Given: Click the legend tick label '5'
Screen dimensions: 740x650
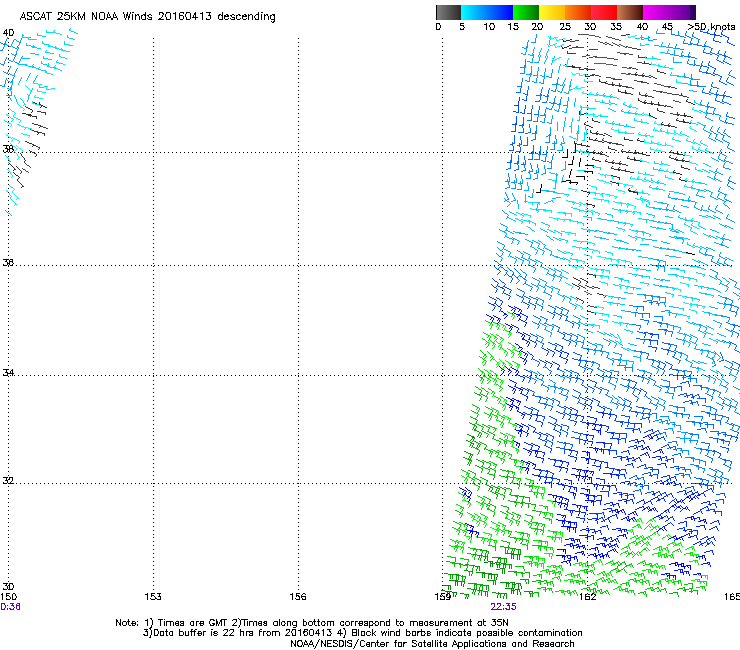Looking at the screenshot, I should pyautogui.click(x=462, y=27).
